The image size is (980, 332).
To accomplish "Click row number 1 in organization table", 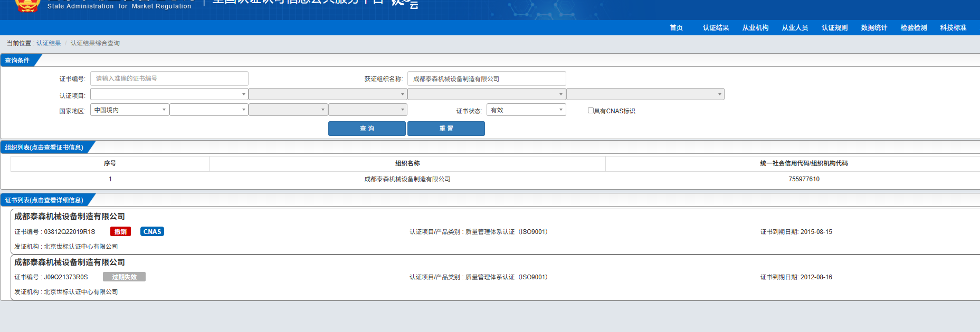I will coord(110,179).
